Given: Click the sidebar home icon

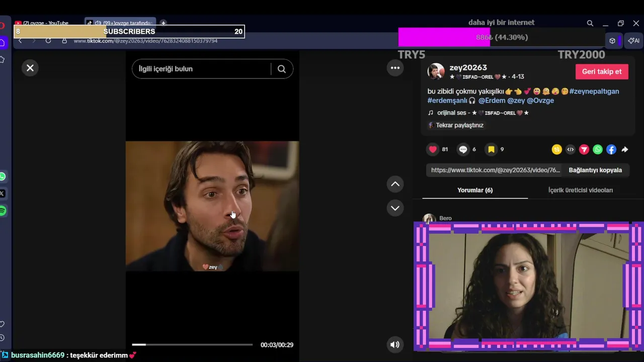Looking at the screenshot, I should coord(2,42).
